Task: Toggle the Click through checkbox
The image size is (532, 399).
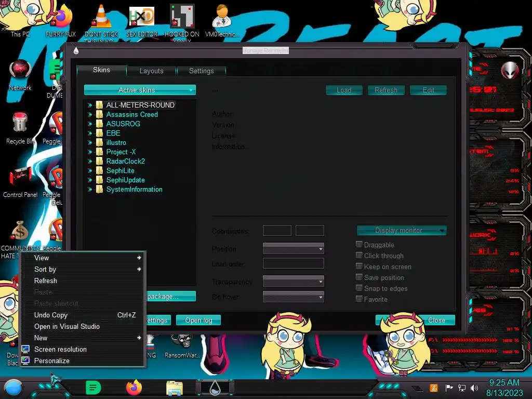Action: click(359, 255)
